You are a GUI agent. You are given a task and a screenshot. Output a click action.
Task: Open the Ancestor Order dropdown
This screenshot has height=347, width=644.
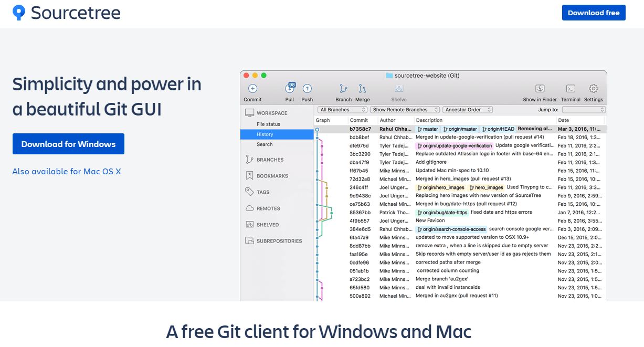(468, 110)
